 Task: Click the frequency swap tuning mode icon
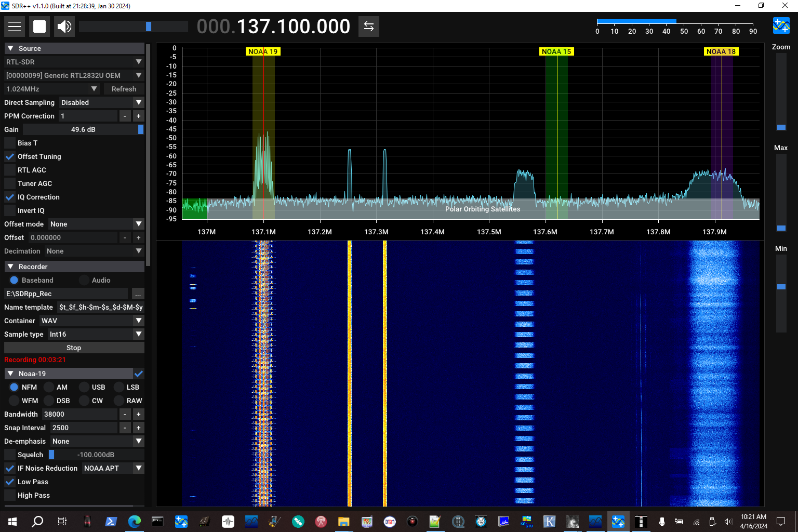(369, 26)
